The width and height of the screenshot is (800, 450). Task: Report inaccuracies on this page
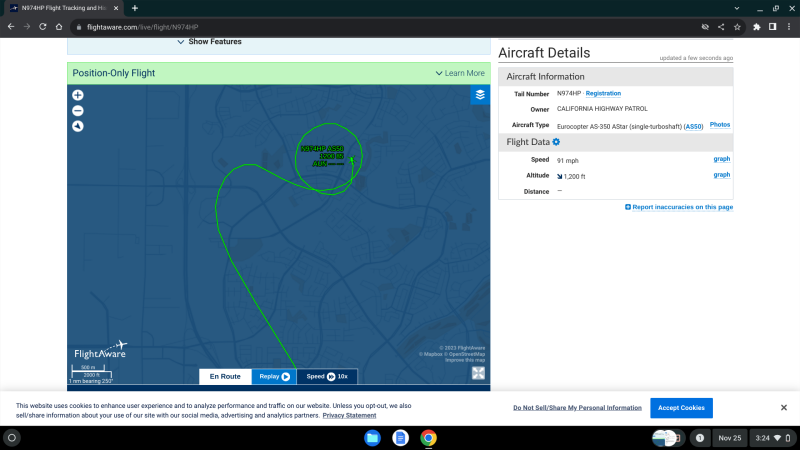pos(679,207)
